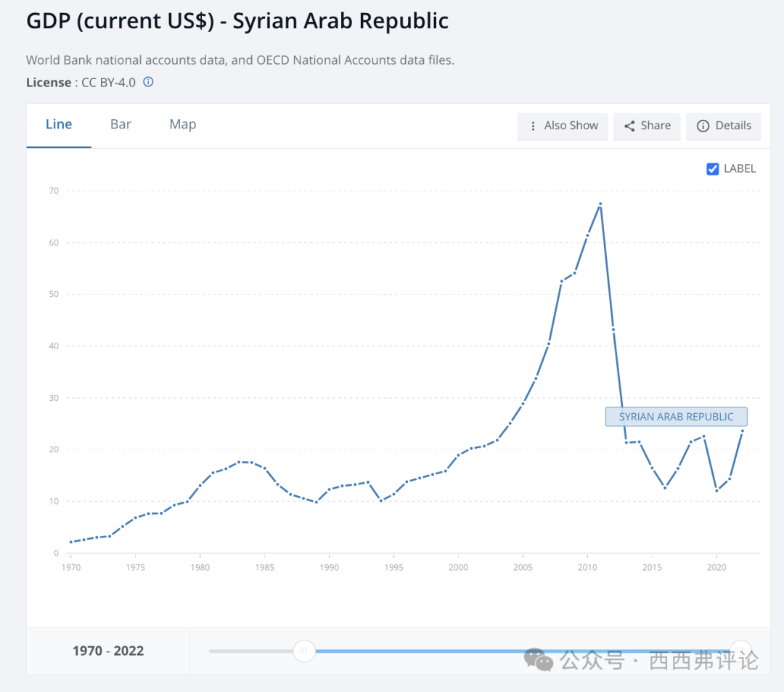Click the license info icon
Screen dimensions: 784x692
148,82
